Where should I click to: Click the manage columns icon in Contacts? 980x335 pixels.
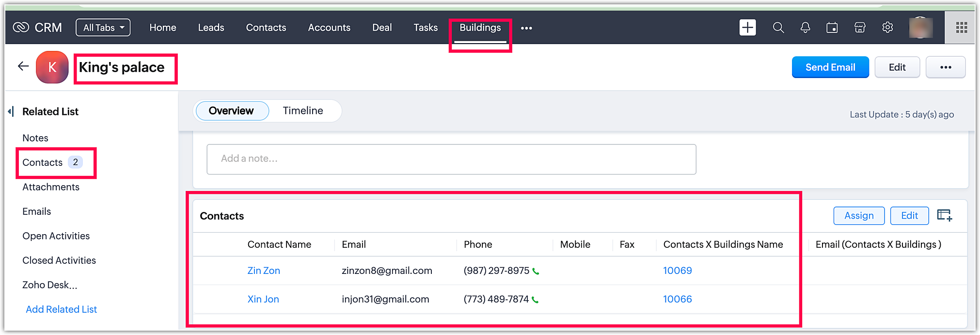[x=944, y=215]
